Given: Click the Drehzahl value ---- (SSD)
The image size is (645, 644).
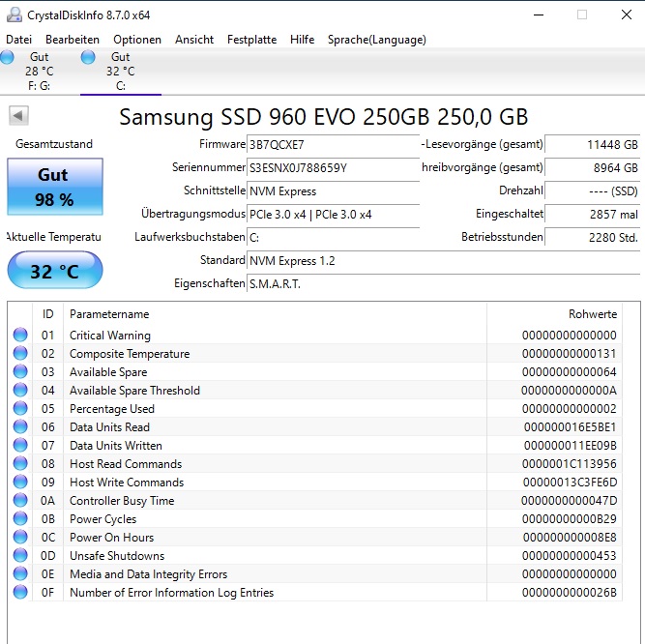Looking at the screenshot, I should [x=593, y=191].
